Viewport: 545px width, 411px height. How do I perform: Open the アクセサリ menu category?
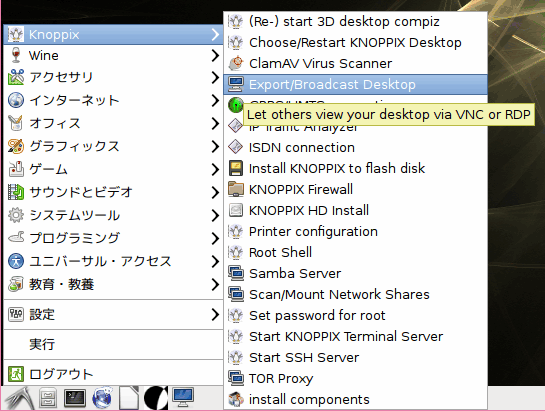[113, 77]
